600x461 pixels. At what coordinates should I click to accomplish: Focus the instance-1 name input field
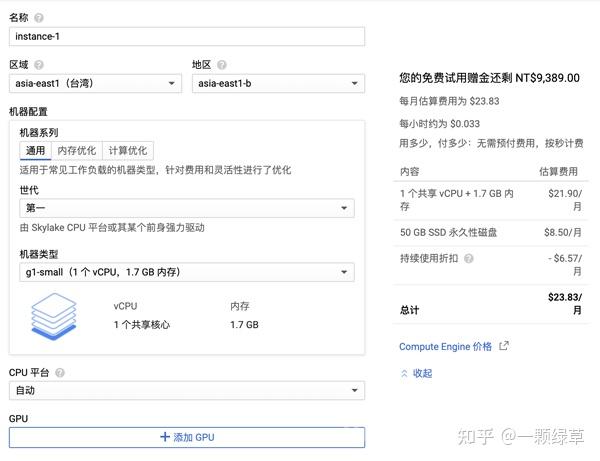point(187,37)
